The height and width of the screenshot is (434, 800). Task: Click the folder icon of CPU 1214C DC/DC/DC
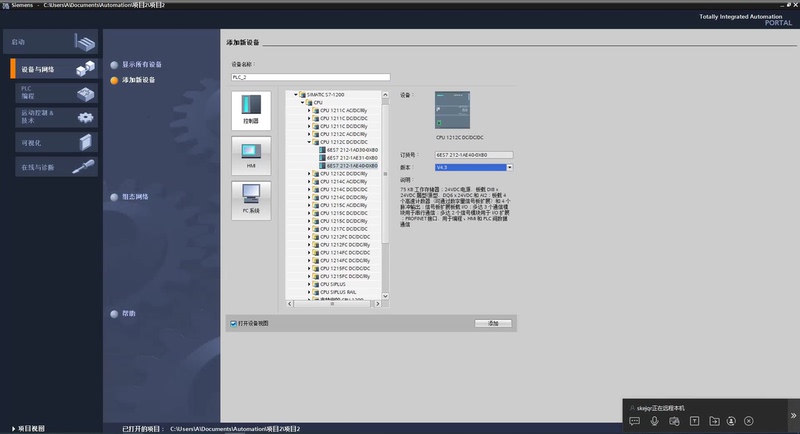316,189
